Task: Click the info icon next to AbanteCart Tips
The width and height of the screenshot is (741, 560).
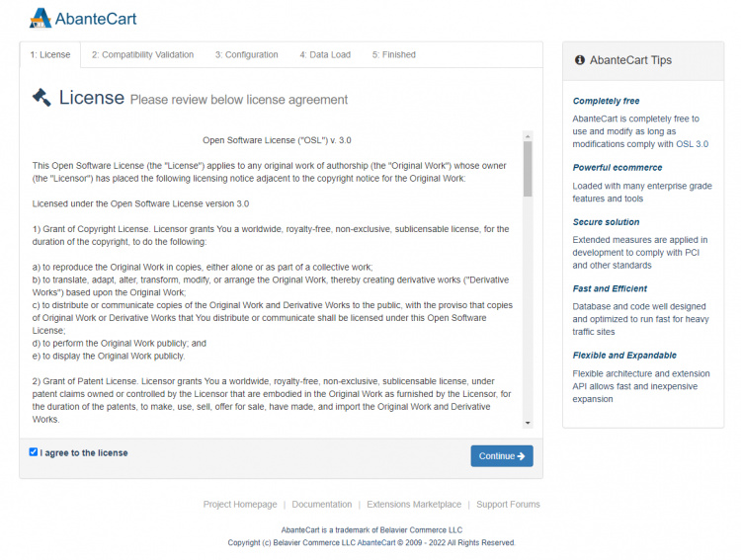Action: 580,60
